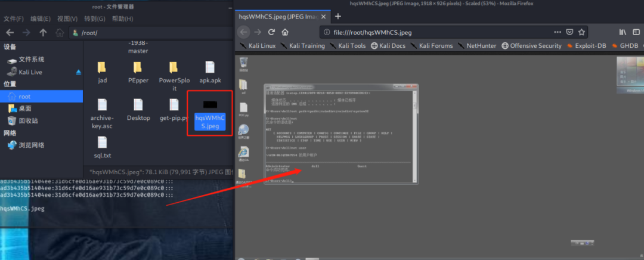This screenshot has width=644, height=260.
Task: Select the Desktop file icon
Action: [138, 110]
